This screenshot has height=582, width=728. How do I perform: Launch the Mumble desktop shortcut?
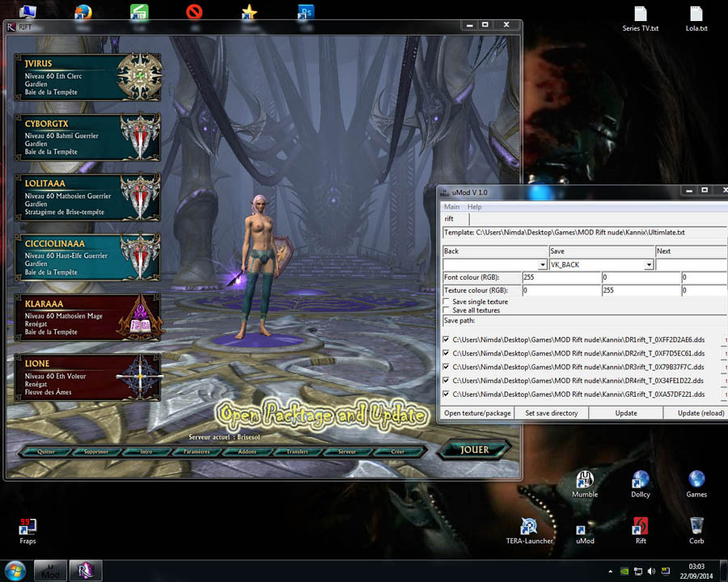pos(585,480)
